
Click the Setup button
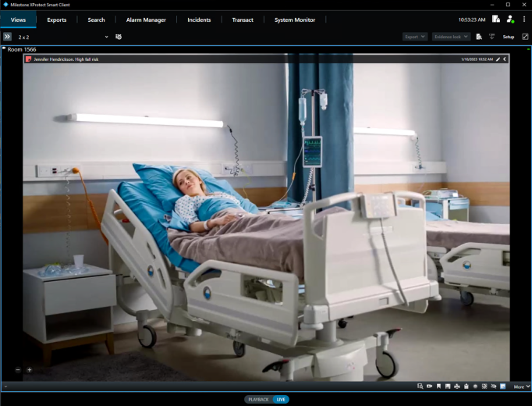click(x=508, y=37)
